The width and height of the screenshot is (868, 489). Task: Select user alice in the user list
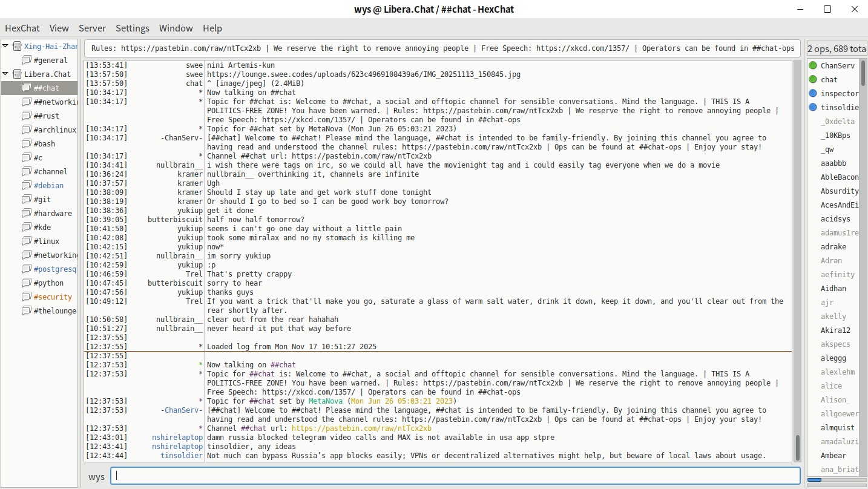(831, 386)
